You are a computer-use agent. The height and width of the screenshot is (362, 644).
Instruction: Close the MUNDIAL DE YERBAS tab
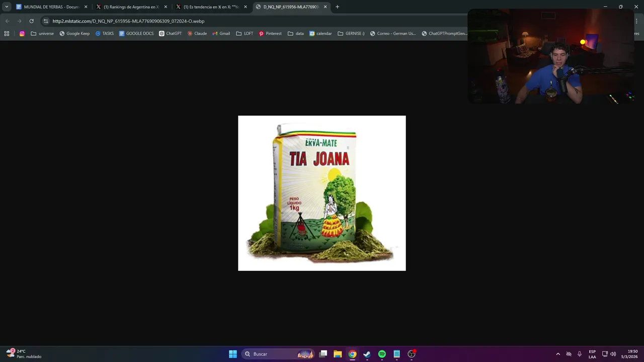coord(86,7)
